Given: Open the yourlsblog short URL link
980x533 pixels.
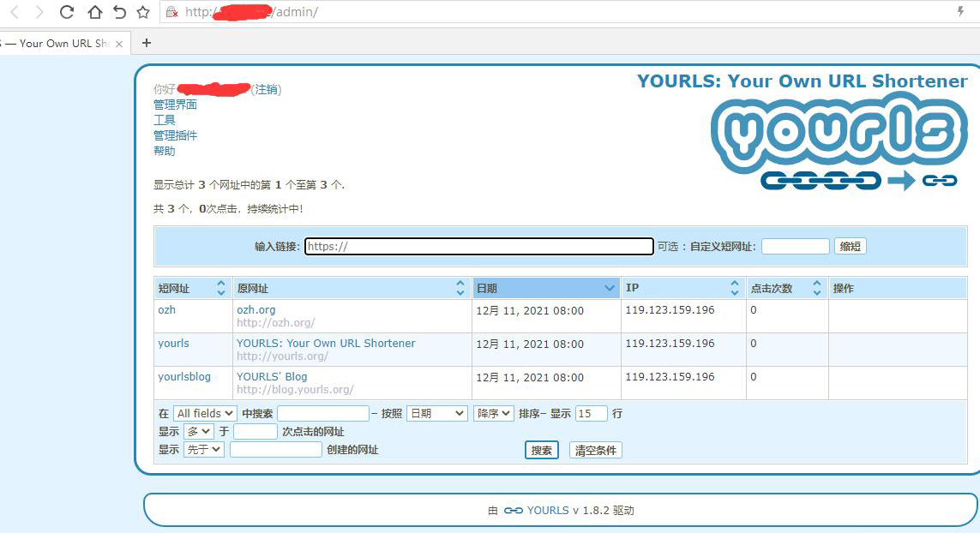Looking at the screenshot, I should point(184,377).
